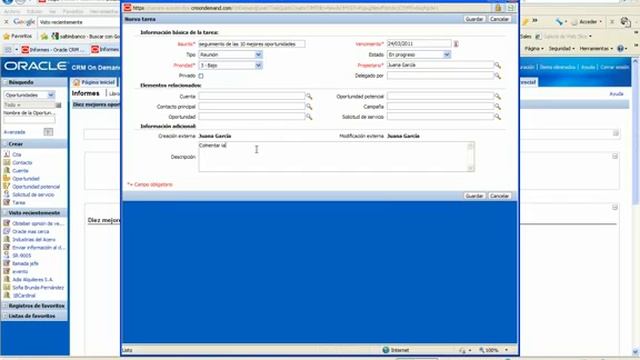640x360 pixels.
Task: Click the Vencimiento date field
Action: click(x=419, y=44)
